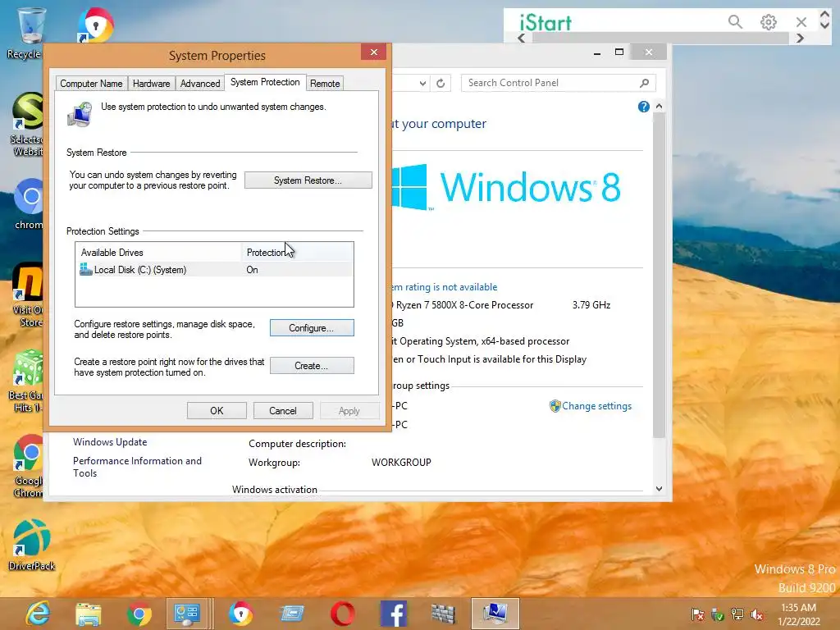This screenshot has width=840, height=630.
Task: Open the iStart settings gear icon
Action: click(768, 22)
